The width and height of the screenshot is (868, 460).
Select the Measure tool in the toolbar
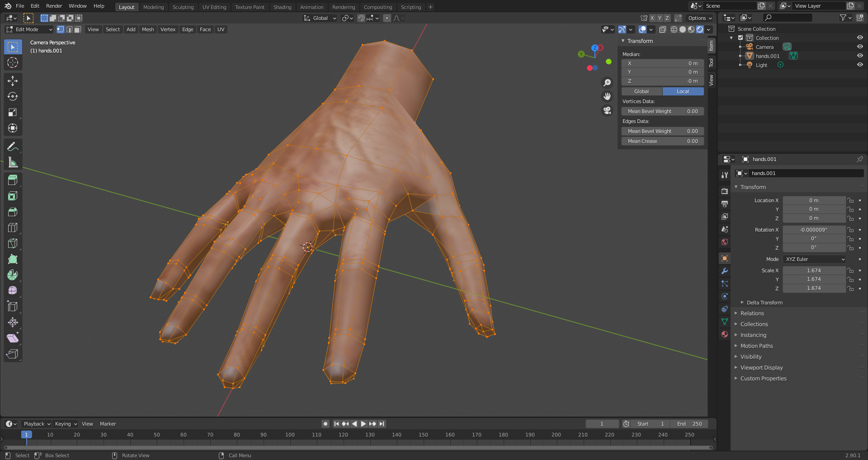pos(13,162)
